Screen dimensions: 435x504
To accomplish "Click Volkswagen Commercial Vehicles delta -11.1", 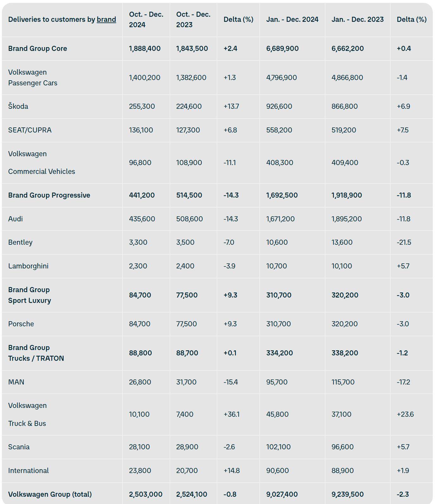I will point(230,163).
